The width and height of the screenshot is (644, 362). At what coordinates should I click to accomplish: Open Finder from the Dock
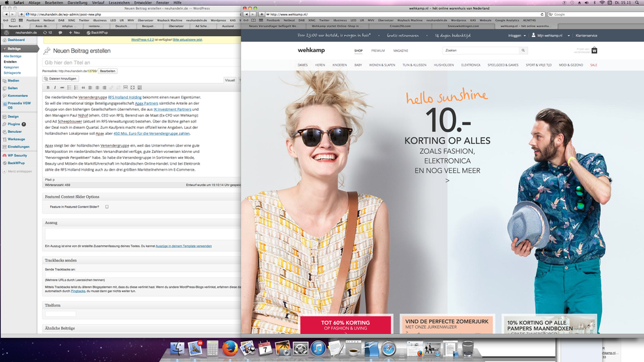point(177,349)
